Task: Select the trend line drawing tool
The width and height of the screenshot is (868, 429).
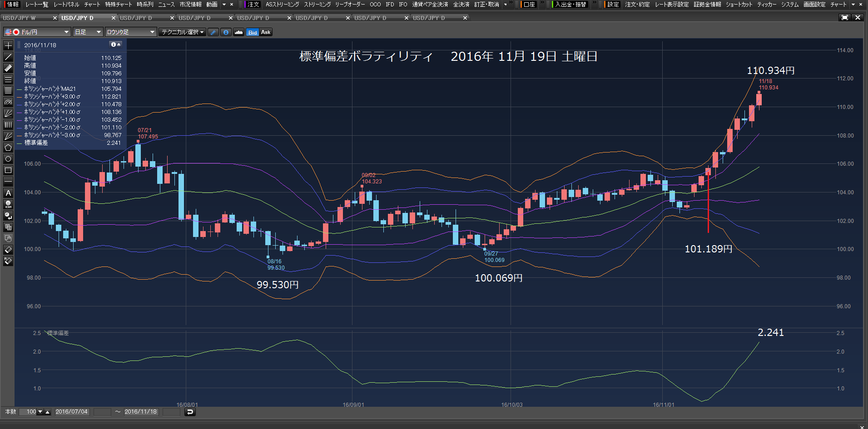Action: 8,57
